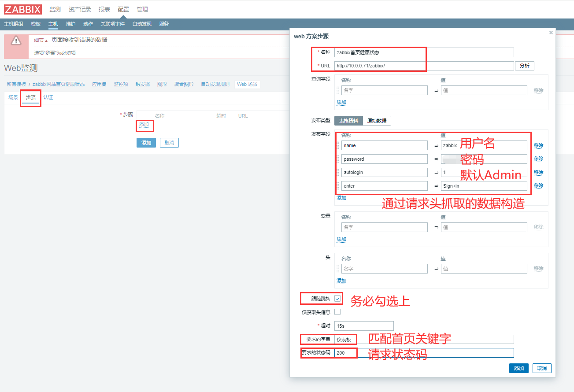Go to 动作 submenu
This screenshot has height=392, width=574.
pyautogui.click(x=88, y=24)
